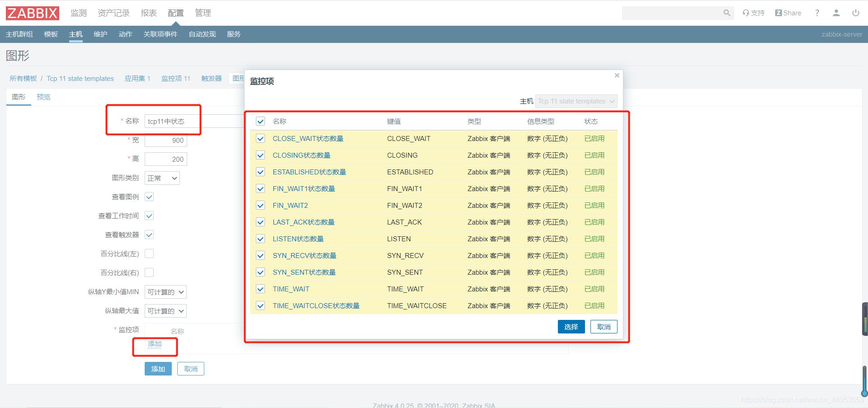Open the 纵轴最大值 dropdown

[165, 311]
